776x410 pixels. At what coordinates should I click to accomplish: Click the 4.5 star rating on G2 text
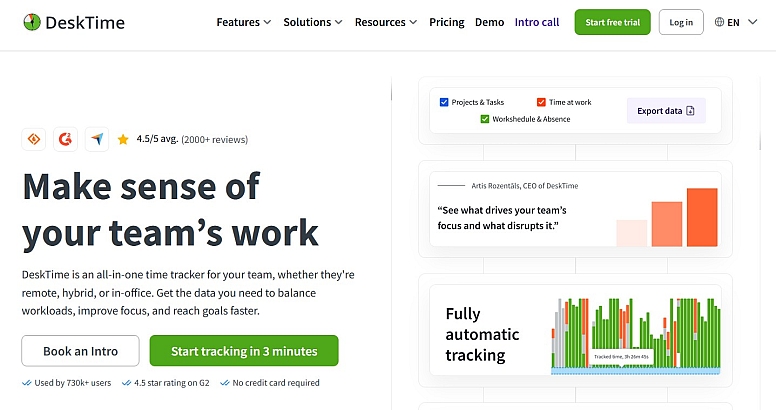click(172, 383)
